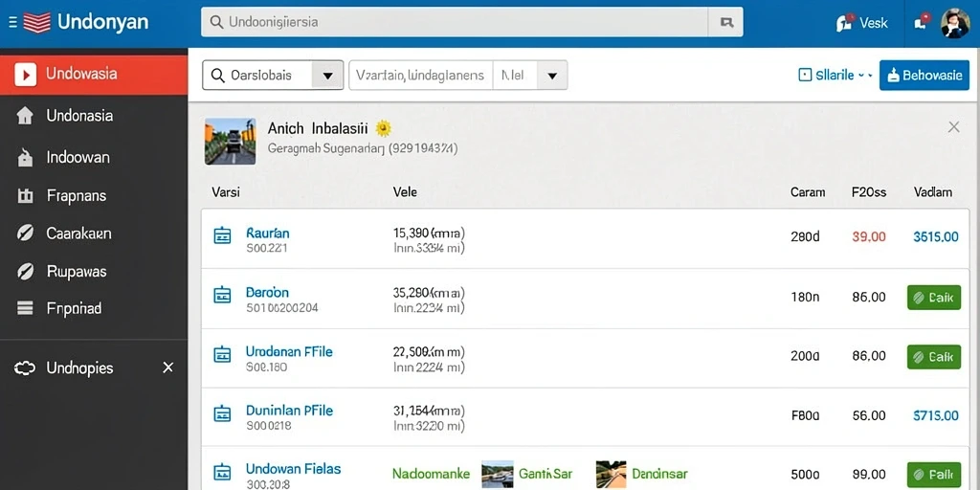
Task: Open the Duninlan PFile link
Action: [289, 411]
